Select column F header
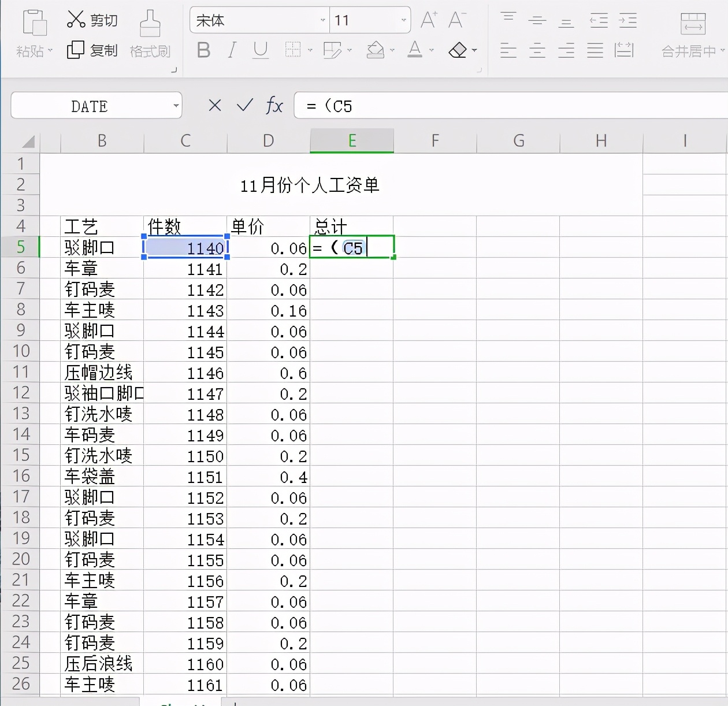This screenshot has height=706, width=728. [x=435, y=141]
